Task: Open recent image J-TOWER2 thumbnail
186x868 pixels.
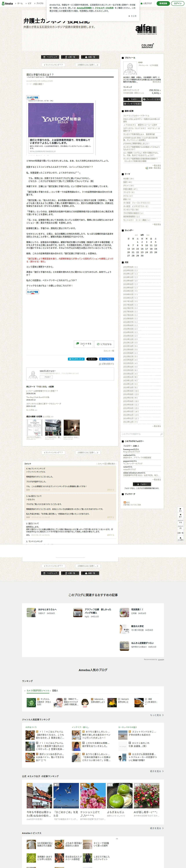Action: click(53, 428)
